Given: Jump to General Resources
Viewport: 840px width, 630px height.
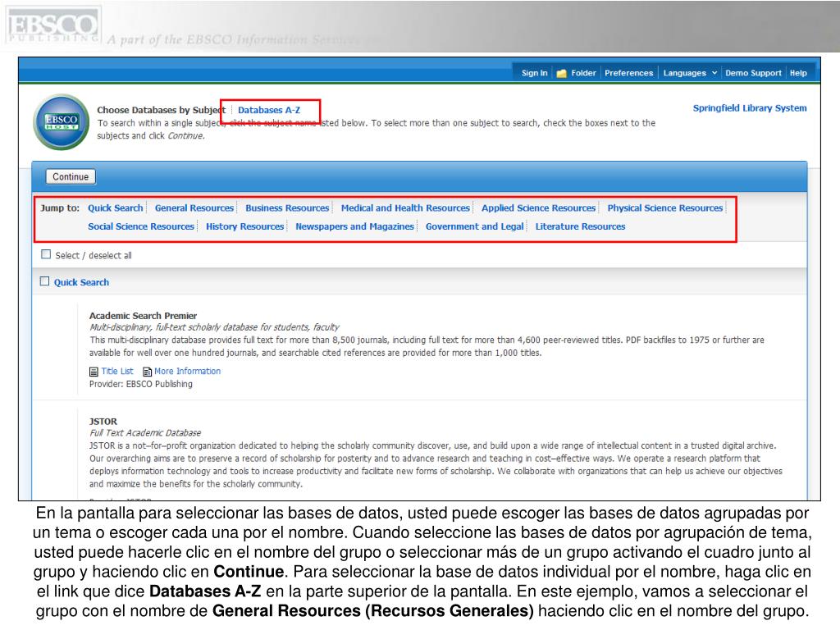Looking at the screenshot, I should pos(194,208).
